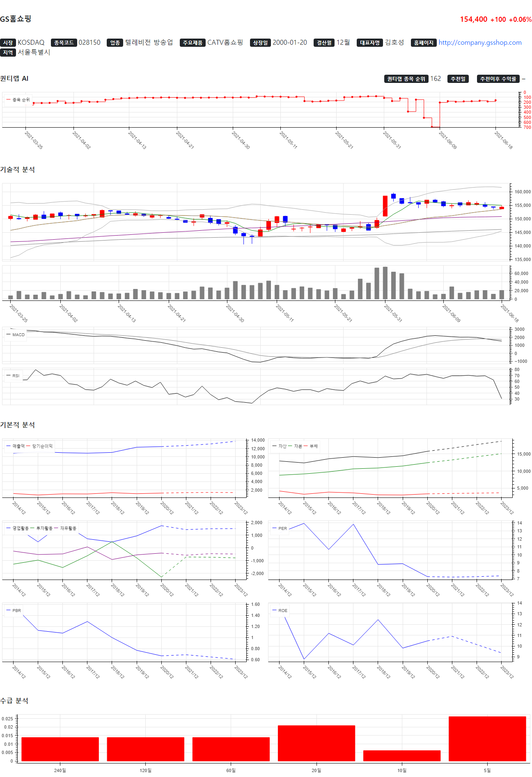Click the 수급 분석 section heading
The width and height of the screenshot is (532, 777).
coord(14,701)
